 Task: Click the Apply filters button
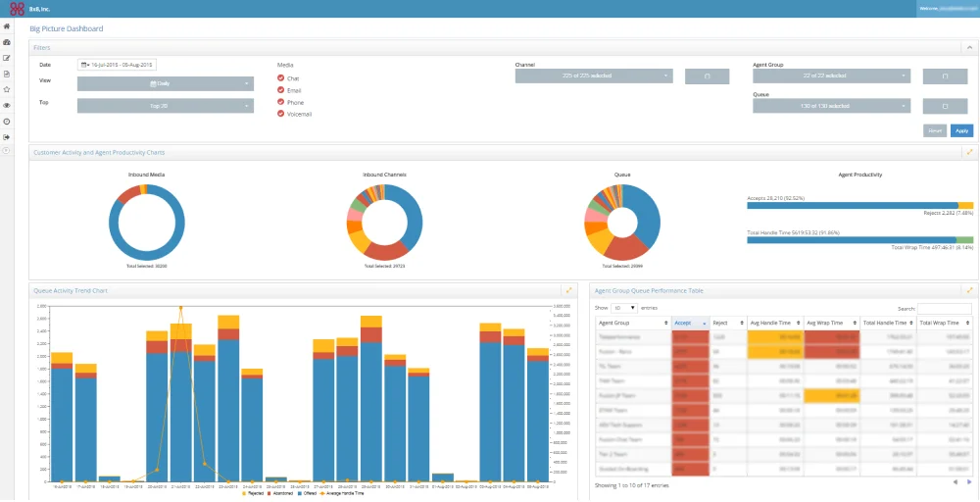coord(962,130)
